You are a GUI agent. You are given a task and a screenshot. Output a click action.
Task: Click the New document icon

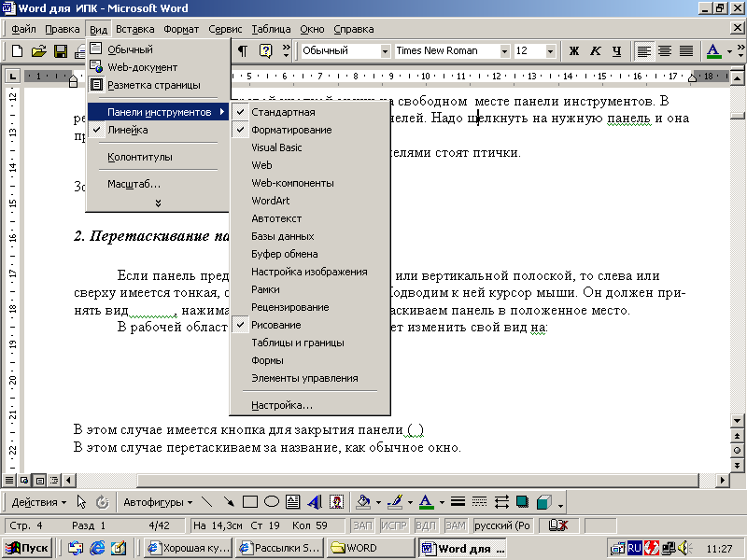coord(17,50)
